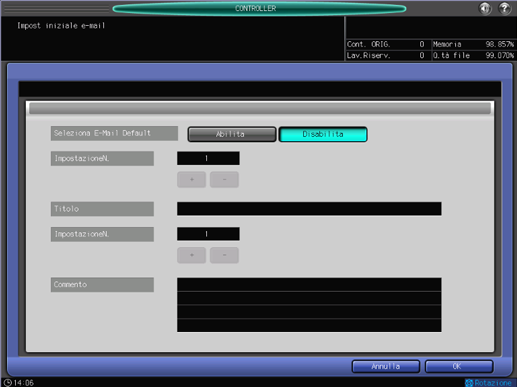Screen dimensions: 517x387
Task: Click the clock icon beside 14:06
Action: [7, 383]
